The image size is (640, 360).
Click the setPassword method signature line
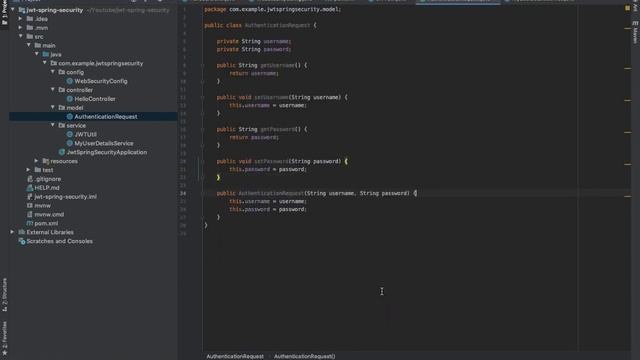(282, 161)
